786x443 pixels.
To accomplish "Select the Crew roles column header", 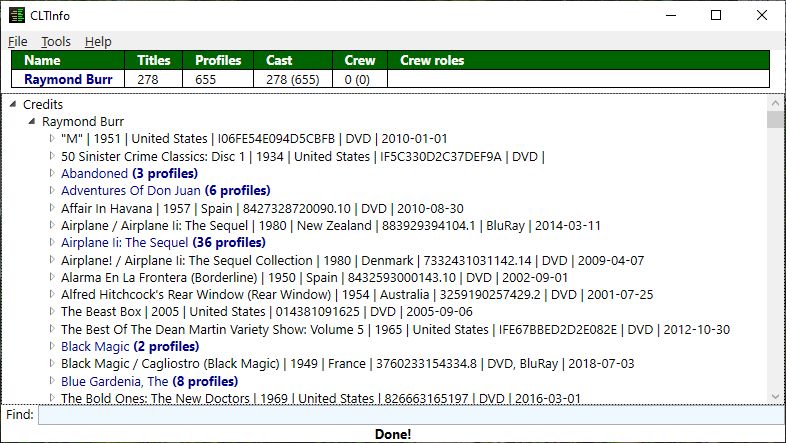I will (x=578, y=60).
